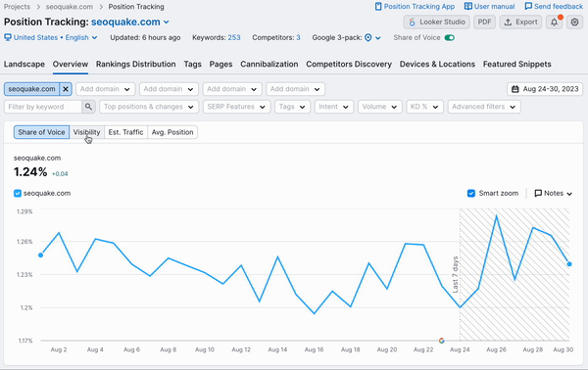Click the Aug 30 endpoint on chart

click(x=569, y=264)
